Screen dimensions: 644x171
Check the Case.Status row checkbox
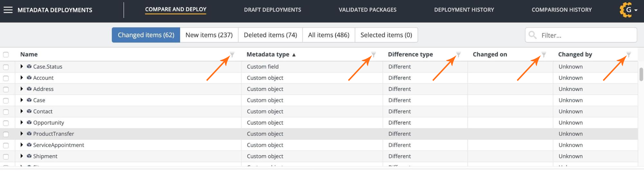tap(6, 67)
